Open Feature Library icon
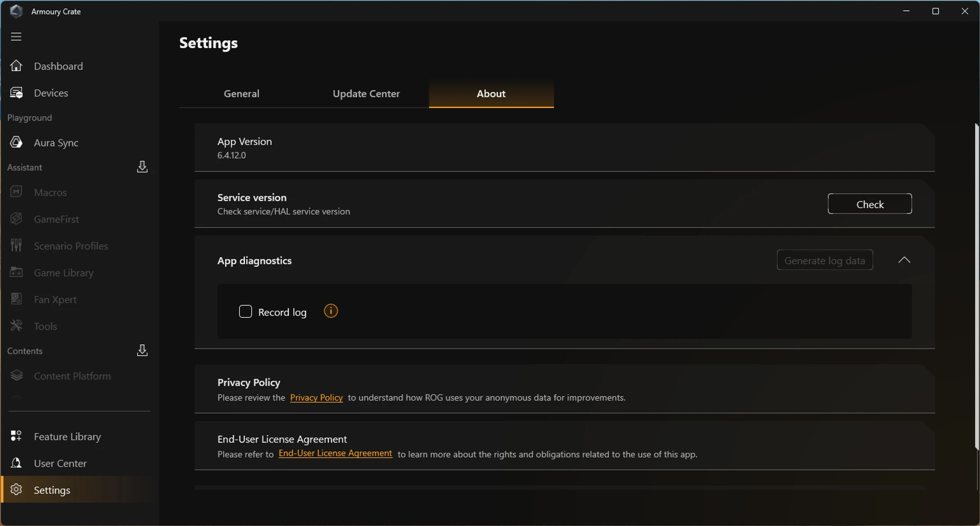980x526 pixels. click(x=16, y=436)
